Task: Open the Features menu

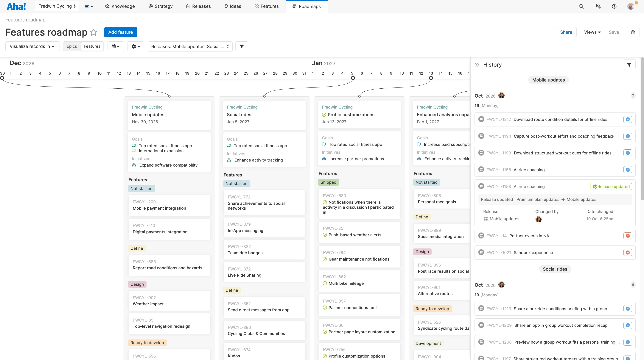Action: 267,6
